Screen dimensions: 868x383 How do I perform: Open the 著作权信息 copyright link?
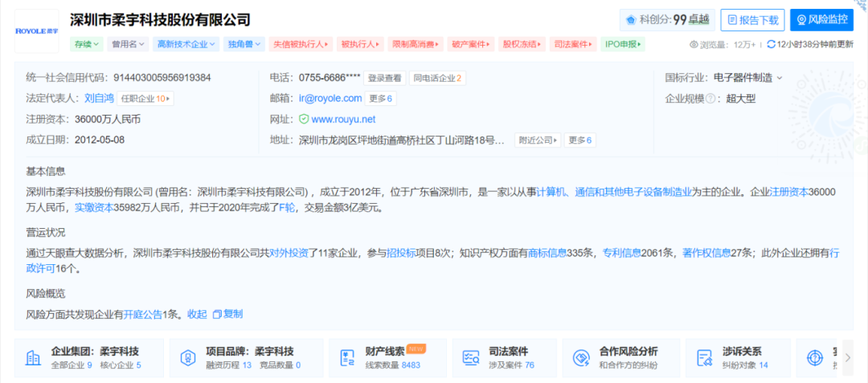[x=706, y=253]
